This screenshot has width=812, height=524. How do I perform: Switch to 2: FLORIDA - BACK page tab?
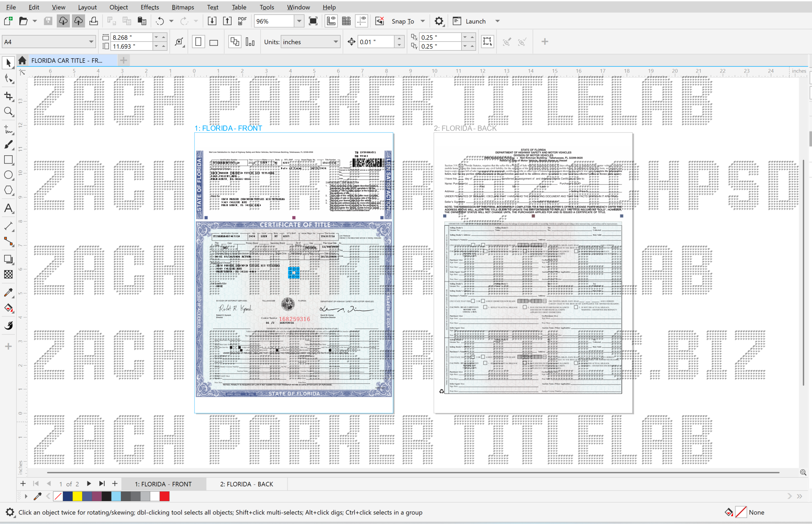(x=246, y=484)
